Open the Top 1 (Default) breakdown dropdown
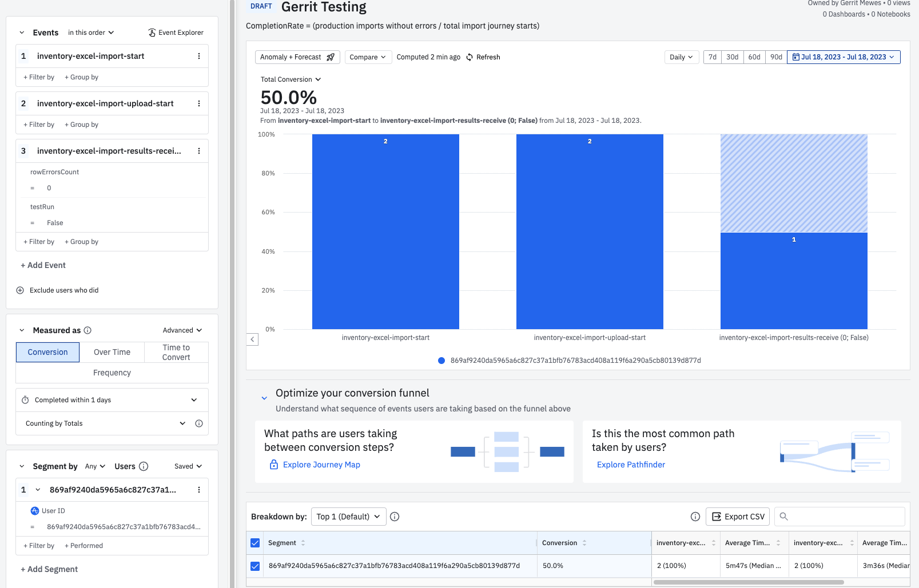This screenshot has height=588, width=919. (x=348, y=517)
